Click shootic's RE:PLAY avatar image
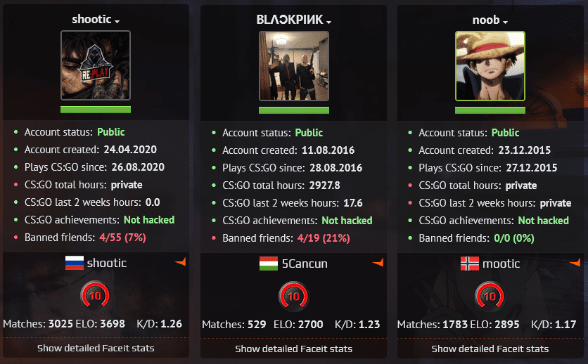The width and height of the screenshot is (588, 364). tap(96, 65)
